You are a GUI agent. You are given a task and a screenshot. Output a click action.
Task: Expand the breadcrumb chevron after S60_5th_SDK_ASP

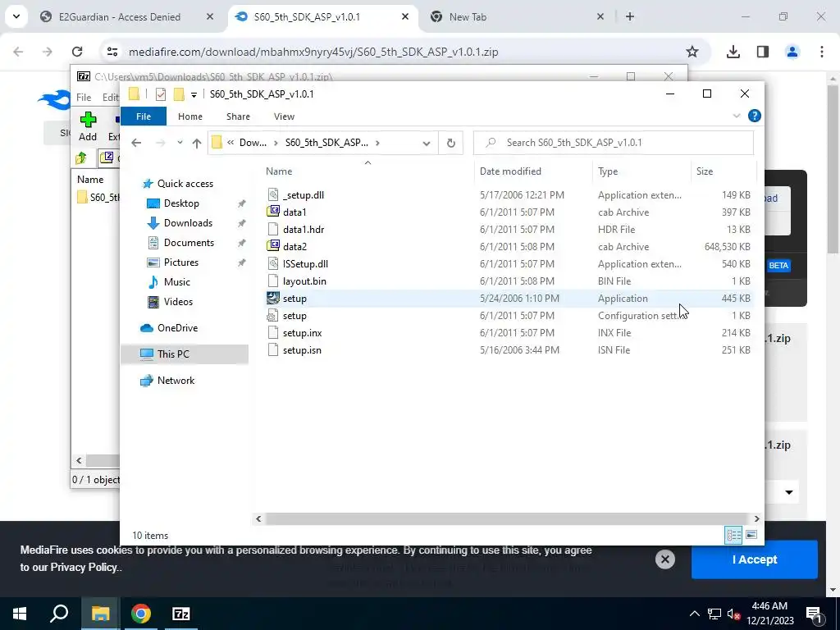[x=377, y=143]
